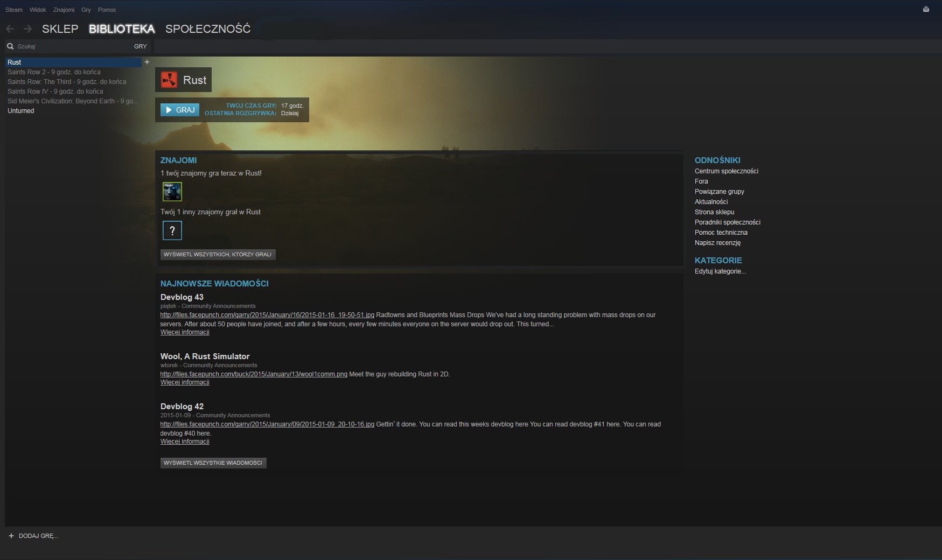Open the Fora link
Screen dimensions: 942x560
pyautogui.click(x=701, y=181)
